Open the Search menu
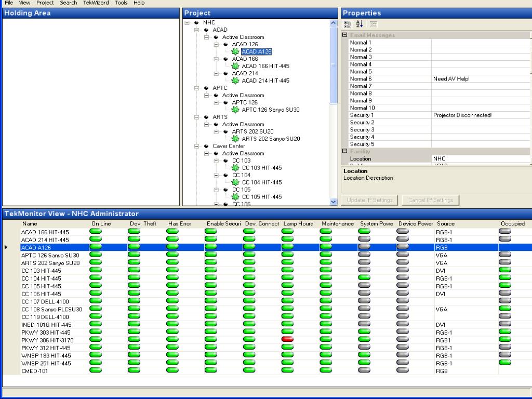Image resolution: width=532 pixels, height=399 pixels. pos(69,3)
